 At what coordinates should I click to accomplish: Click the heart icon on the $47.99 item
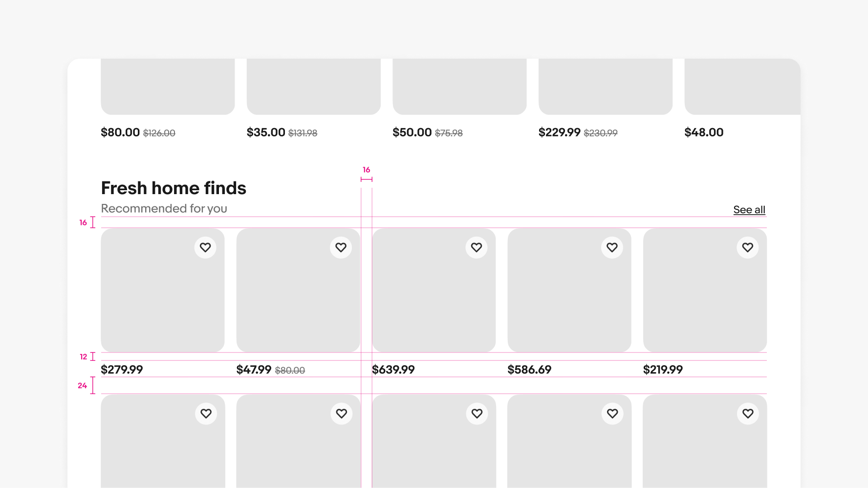(x=341, y=247)
